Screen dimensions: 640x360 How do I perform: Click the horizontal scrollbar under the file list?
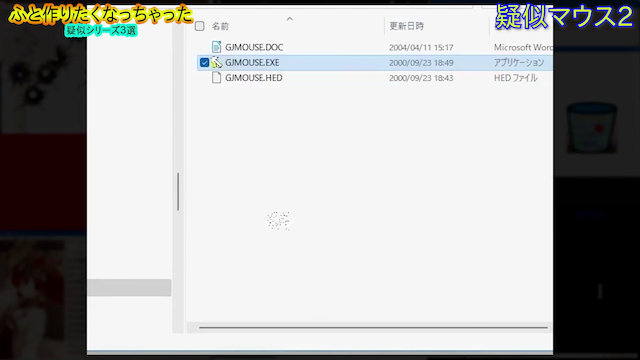[373, 327]
